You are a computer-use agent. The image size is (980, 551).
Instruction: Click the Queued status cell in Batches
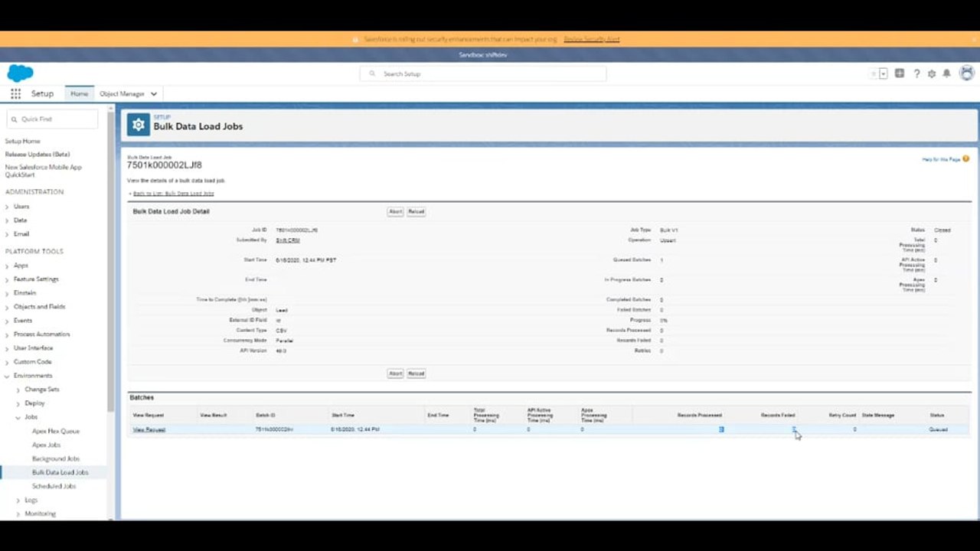939,429
